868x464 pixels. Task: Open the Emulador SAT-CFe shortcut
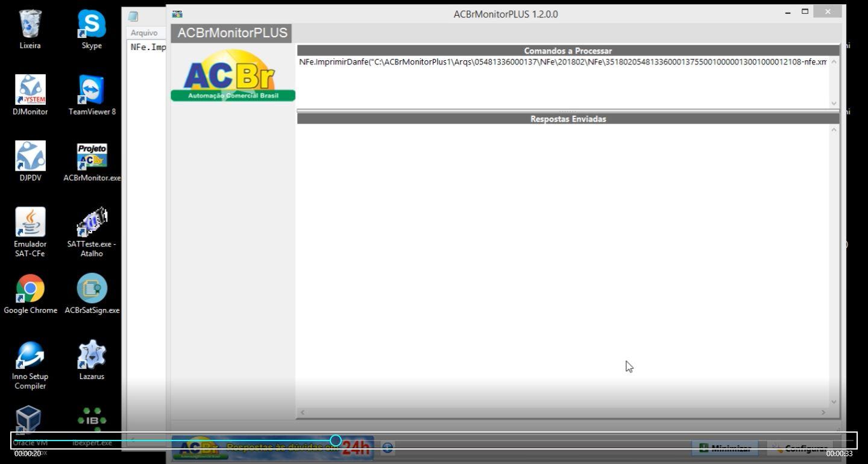pyautogui.click(x=30, y=232)
